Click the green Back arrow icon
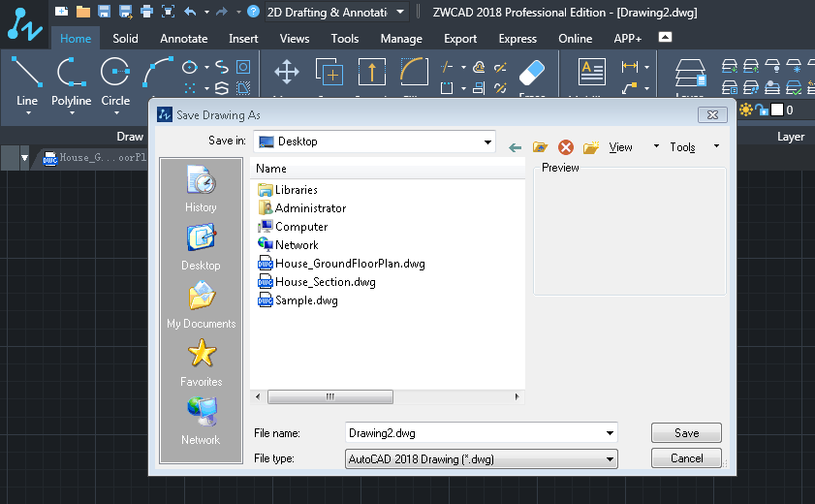Image resolution: width=815 pixels, height=504 pixels. [x=516, y=147]
